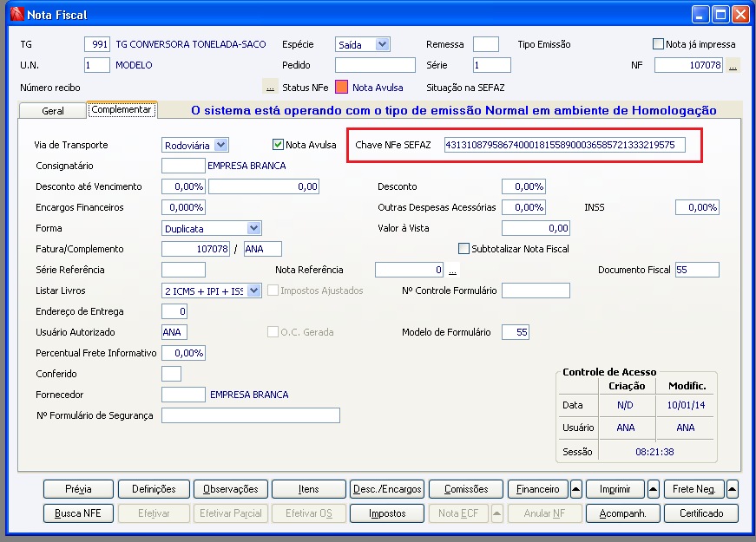Click the Série Referência field

pos(183,270)
